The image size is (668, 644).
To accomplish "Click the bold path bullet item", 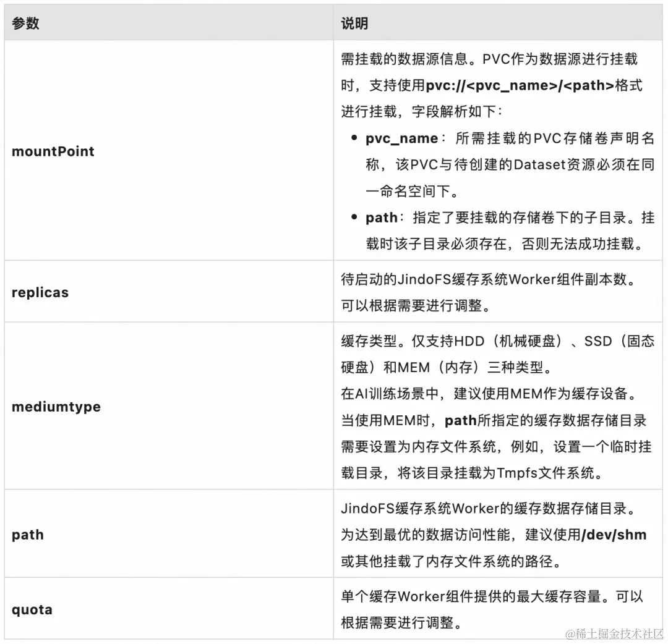I will (x=382, y=217).
